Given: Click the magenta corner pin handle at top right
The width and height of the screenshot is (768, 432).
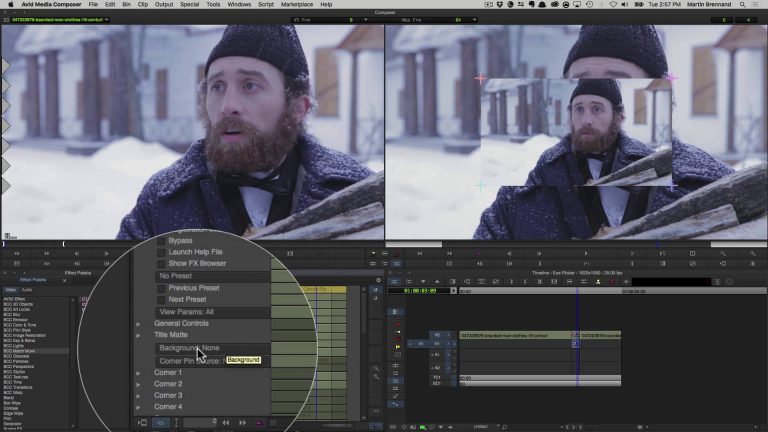Looking at the screenshot, I should pyautogui.click(x=671, y=77).
